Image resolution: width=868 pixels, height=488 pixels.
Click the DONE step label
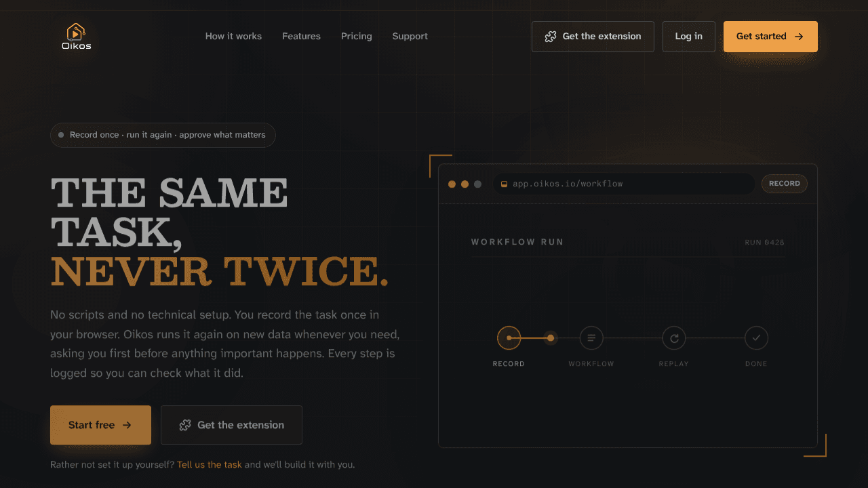[756, 364]
